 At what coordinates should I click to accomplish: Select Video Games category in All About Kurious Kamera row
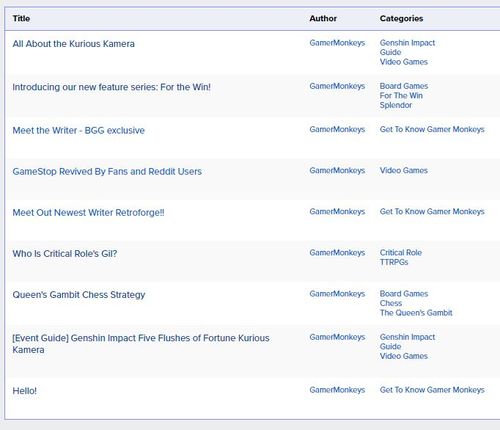pos(404,62)
